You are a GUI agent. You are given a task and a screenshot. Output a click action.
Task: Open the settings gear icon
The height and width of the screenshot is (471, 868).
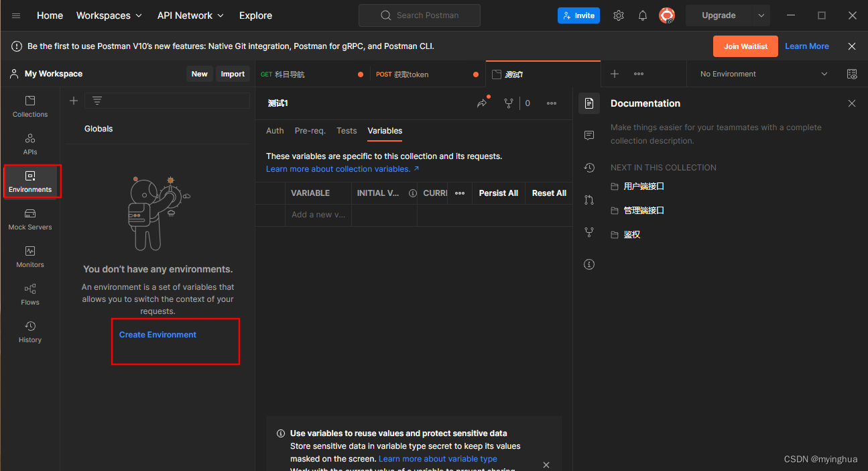619,15
